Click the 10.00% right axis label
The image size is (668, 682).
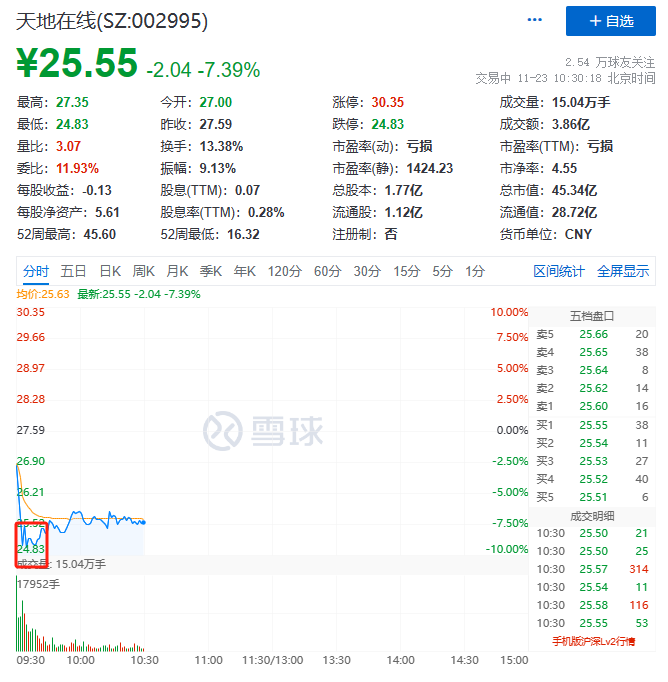click(509, 312)
